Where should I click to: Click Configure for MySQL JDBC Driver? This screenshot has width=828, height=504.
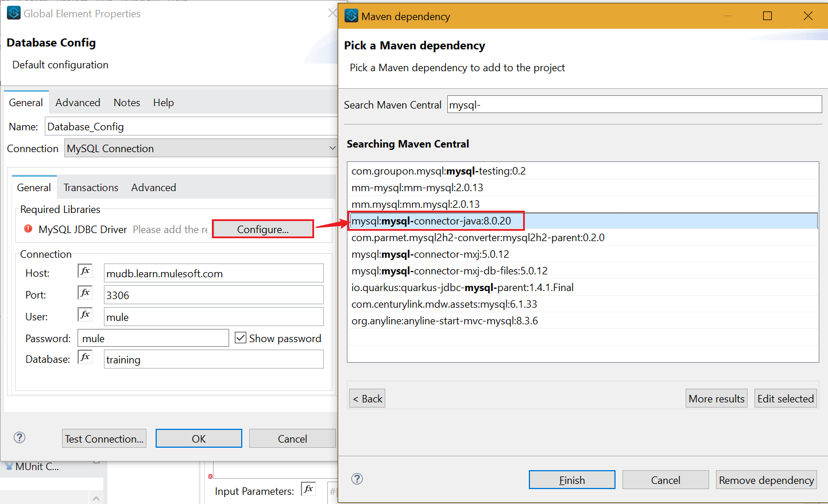tap(263, 229)
